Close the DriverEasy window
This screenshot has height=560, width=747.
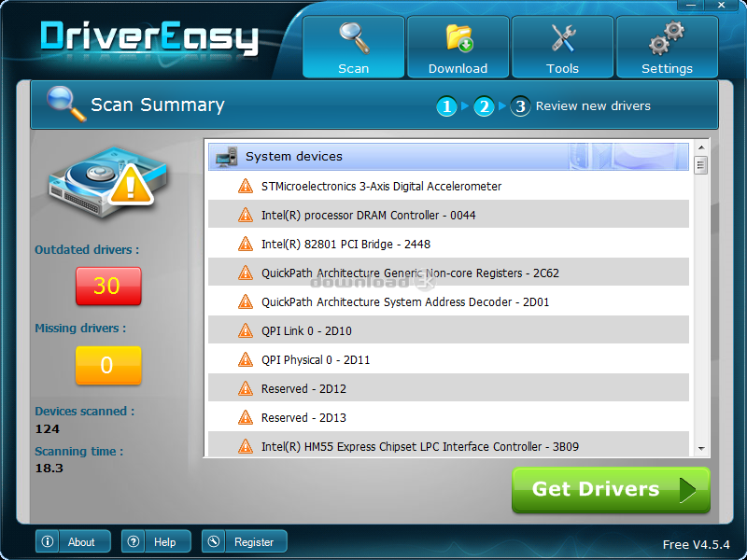point(721,6)
